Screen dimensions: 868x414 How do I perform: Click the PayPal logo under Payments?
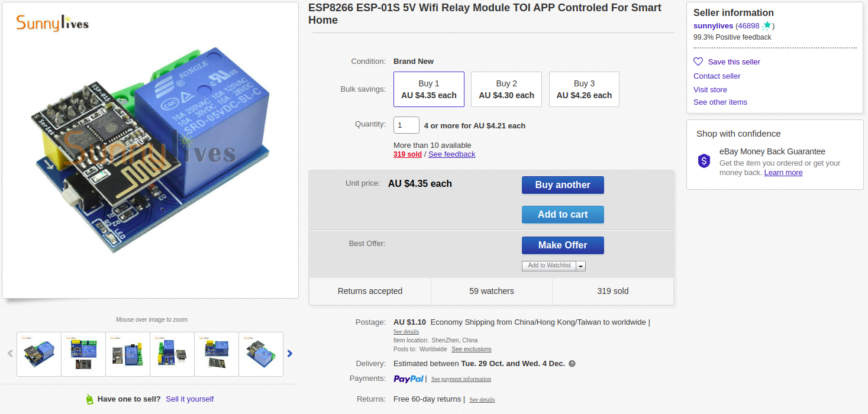point(409,379)
